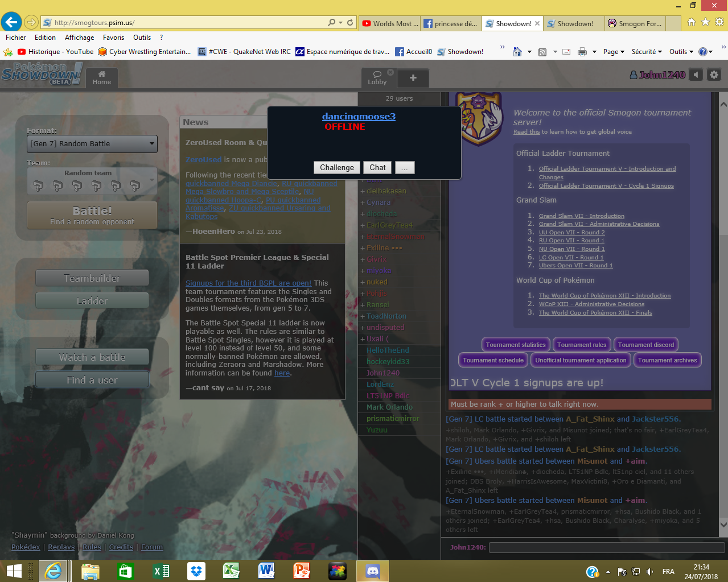
Task: Expand the address bar search dropdown arrow
Action: pos(340,23)
